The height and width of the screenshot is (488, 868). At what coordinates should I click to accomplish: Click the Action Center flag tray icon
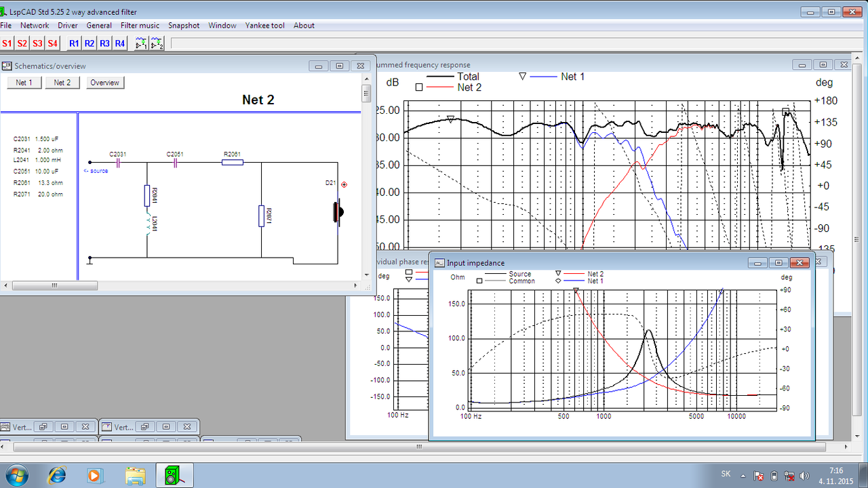pos(759,475)
